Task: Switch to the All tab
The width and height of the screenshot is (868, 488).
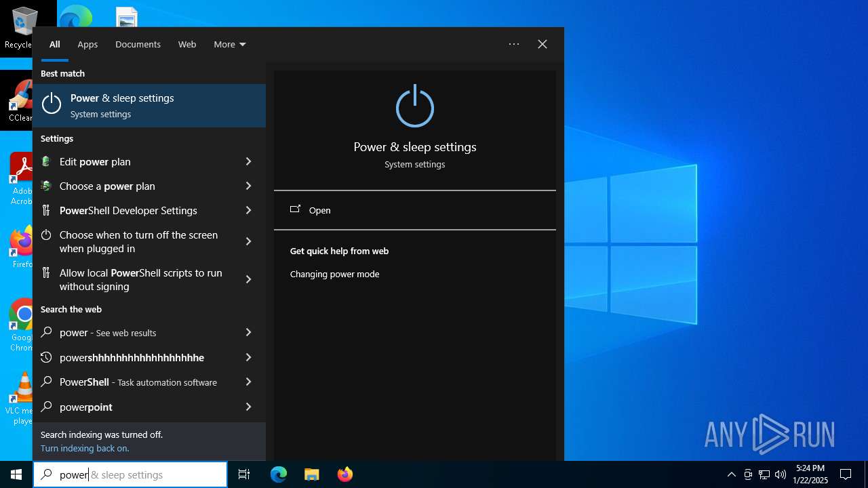Action: tap(55, 44)
